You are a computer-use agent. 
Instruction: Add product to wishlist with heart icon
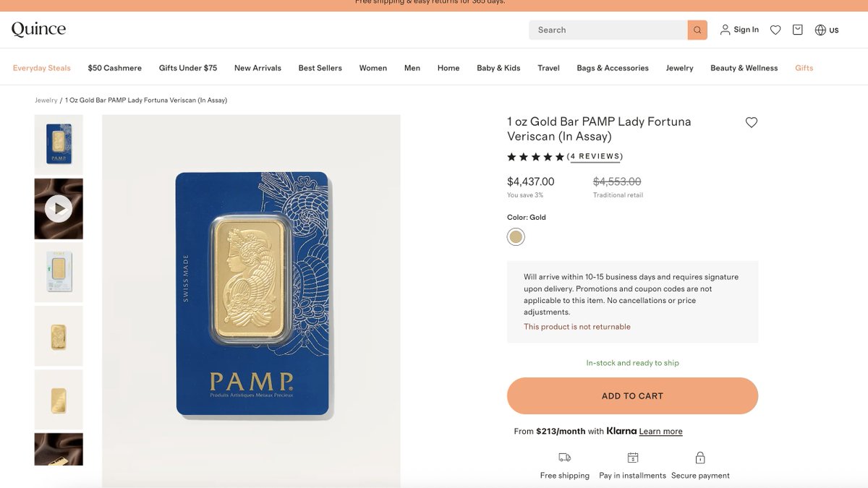point(752,122)
